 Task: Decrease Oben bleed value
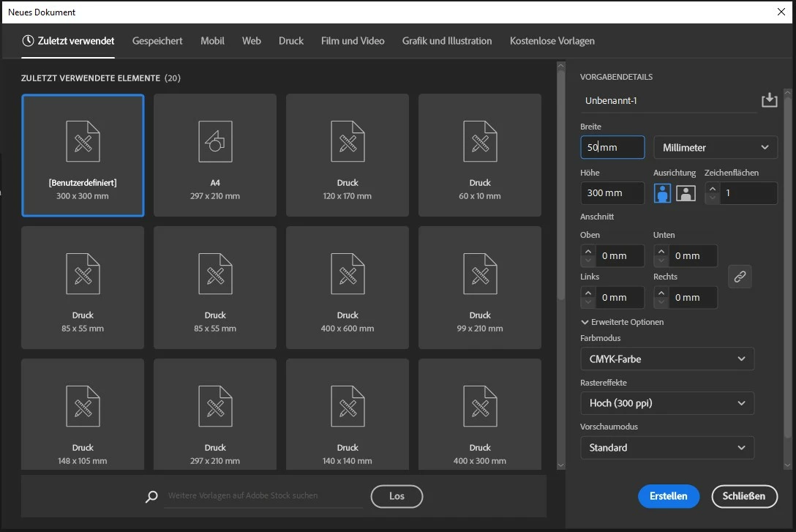[x=588, y=261]
